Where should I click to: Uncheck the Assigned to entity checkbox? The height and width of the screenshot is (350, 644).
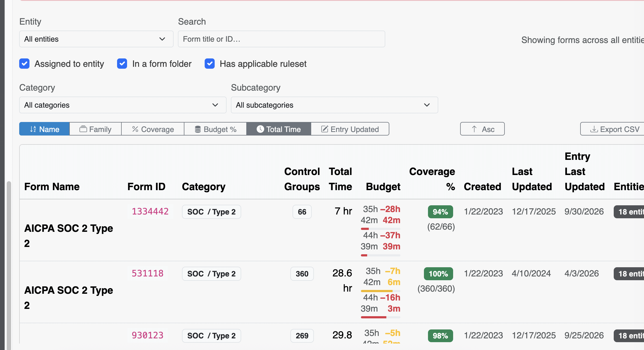[x=24, y=64]
